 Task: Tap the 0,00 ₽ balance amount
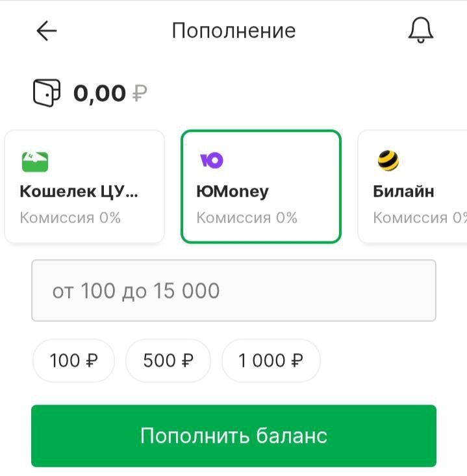click(x=110, y=94)
